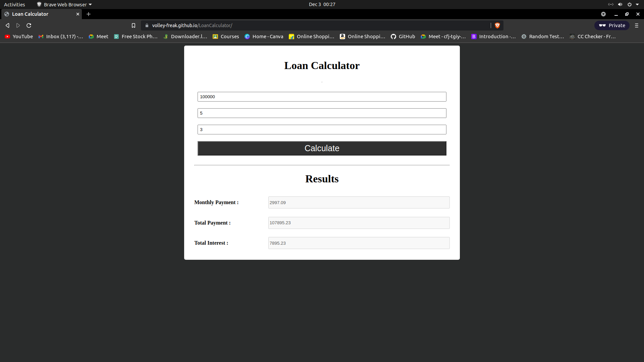The height and width of the screenshot is (362, 644).
Task: Go back using the back arrow
Action: tap(7, 25)
